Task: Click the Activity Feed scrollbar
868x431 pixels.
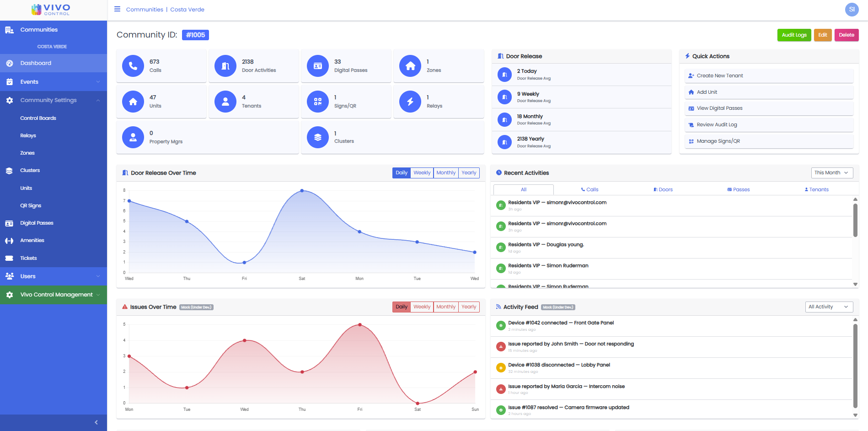Action: (855, 366)
